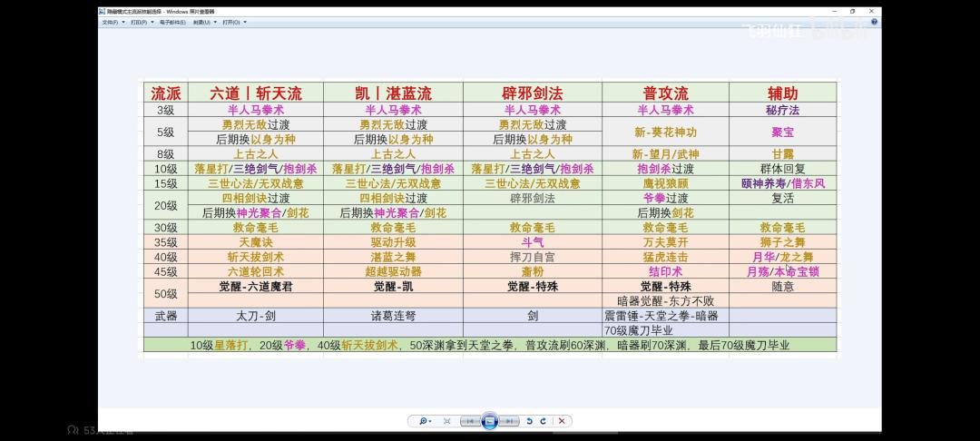
Task: Select the 诸葛连弩 weapon cell
Action: 393,316
